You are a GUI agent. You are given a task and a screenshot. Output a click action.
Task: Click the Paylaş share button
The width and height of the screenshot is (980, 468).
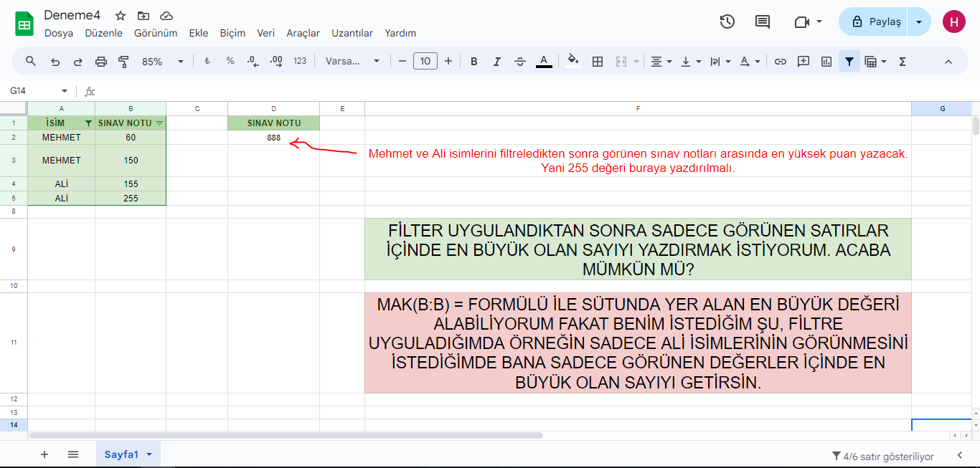874,22
